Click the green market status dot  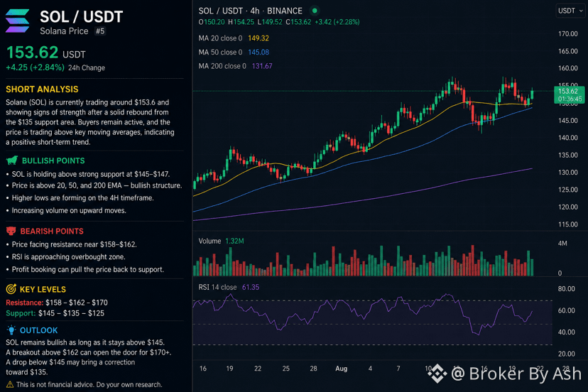(315, 11)
